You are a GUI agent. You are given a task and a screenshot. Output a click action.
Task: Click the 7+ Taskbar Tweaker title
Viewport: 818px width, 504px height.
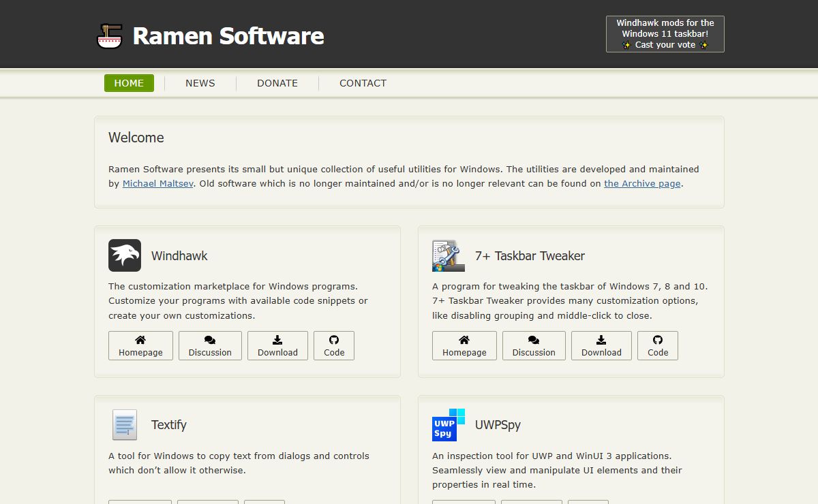(x=530, y=256)
